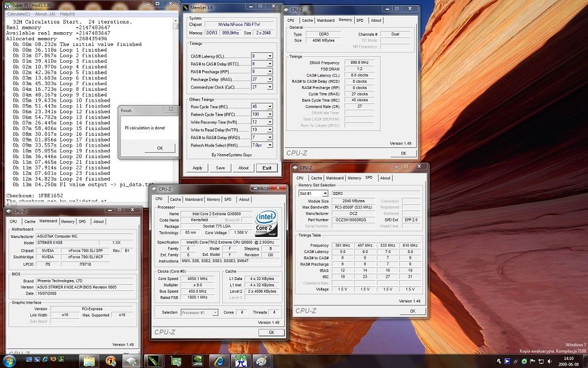The height and width of the screenshot is (368, 588).
Task: Click the blue play-arrow tray icon
Action: click(x=507, y=361)
